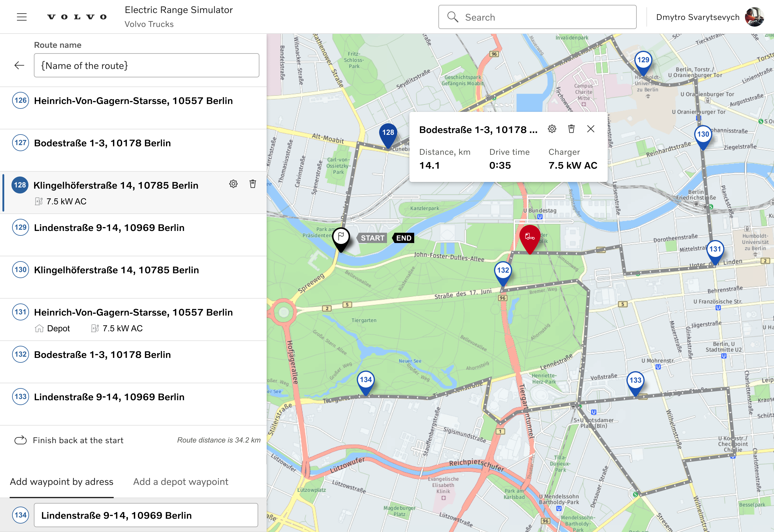Select waypoint 133 Lindenstraße 9-14
774x532 pixels.
pyautogui.click(x=133, y=404)
